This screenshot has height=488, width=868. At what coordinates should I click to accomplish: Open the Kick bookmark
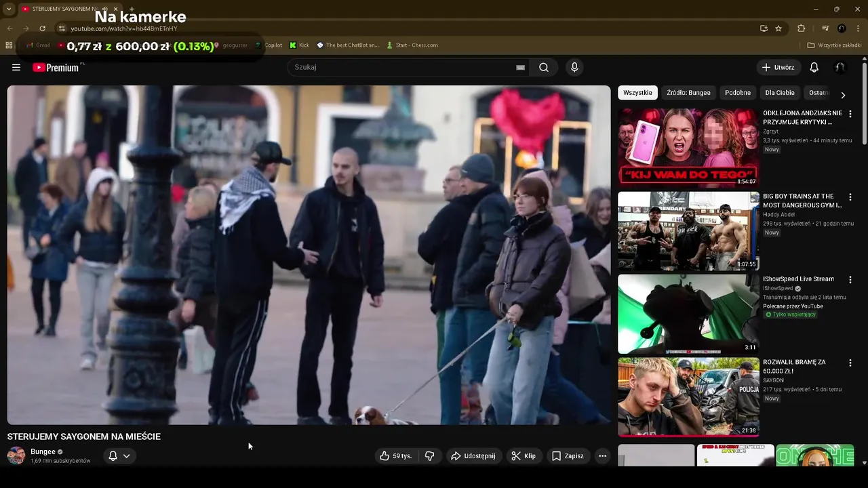[299, 45]
